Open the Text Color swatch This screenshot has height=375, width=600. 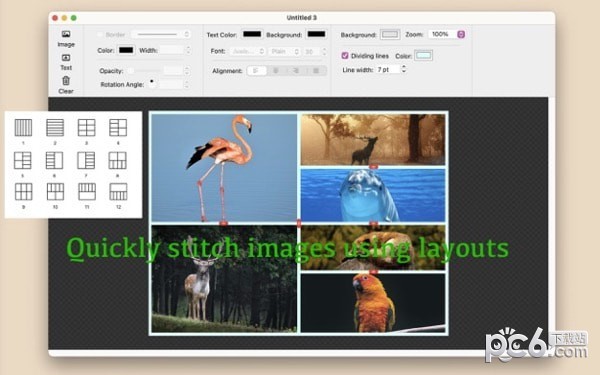pyautogui.click(x=252, y=34)
